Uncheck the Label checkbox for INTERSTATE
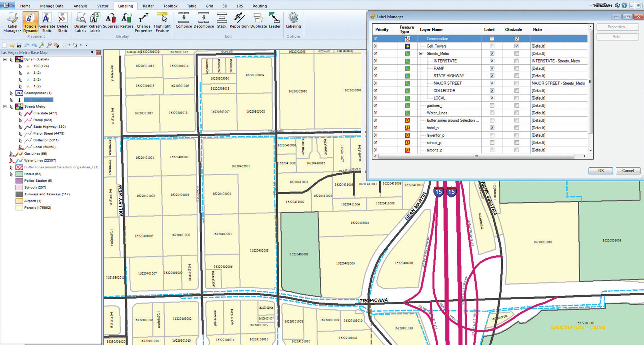 pos(492,61)
